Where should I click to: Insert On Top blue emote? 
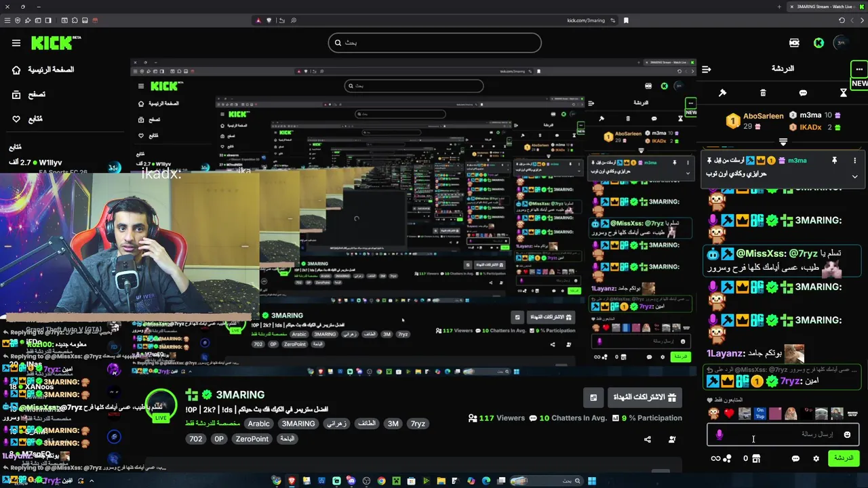click(760, 413)
